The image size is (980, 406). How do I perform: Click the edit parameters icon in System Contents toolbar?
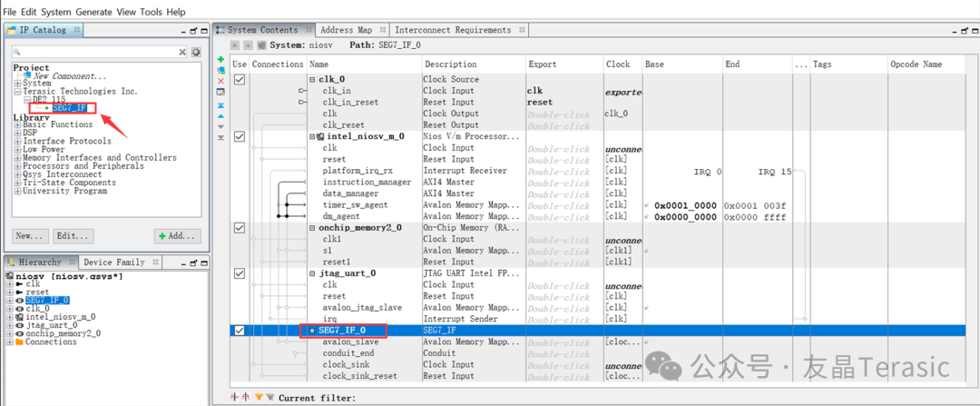(x=220, y=93)
